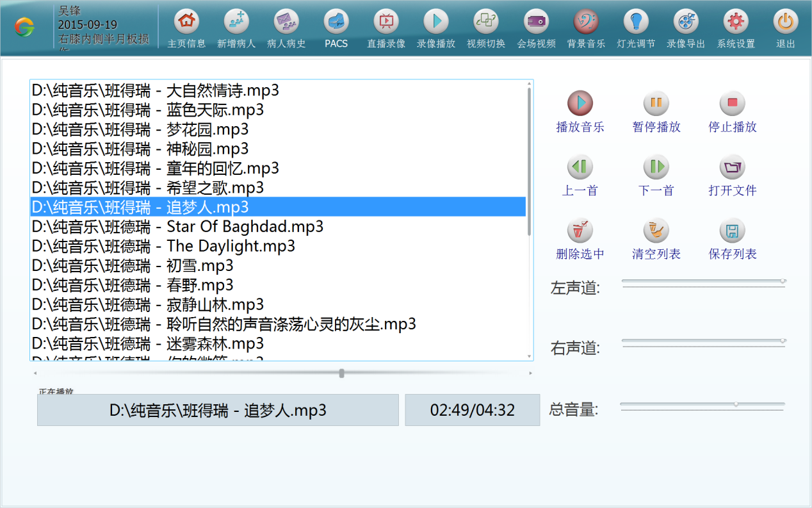The height and width of the screenshot is (508, 812).
Task: Click the 删除选中 delete selected icon
Action: pyautogui.click(x=580, y=231)
